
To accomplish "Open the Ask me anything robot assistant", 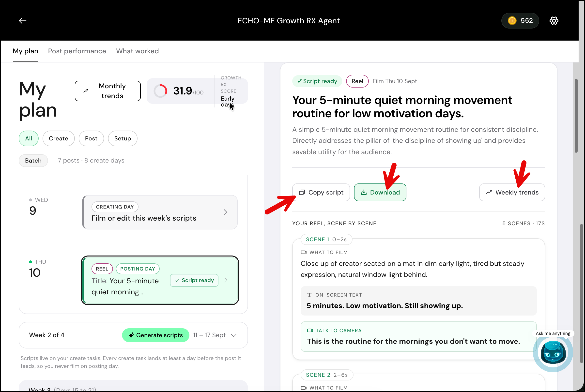I will click(553, 352).
